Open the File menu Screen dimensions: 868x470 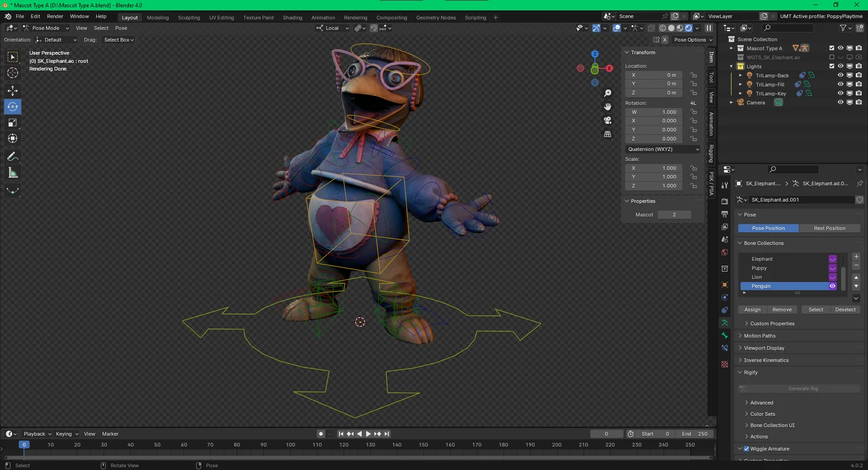pyautogui.click(x=20, y=16)
